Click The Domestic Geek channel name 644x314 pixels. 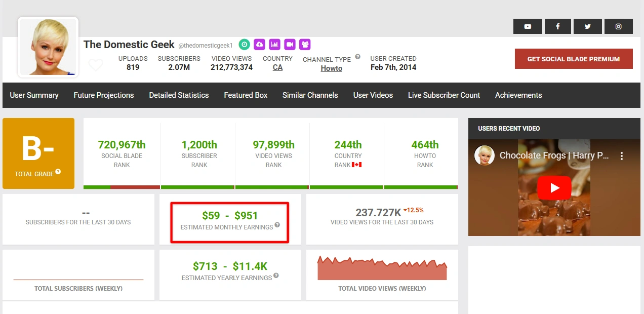(129, 45)
